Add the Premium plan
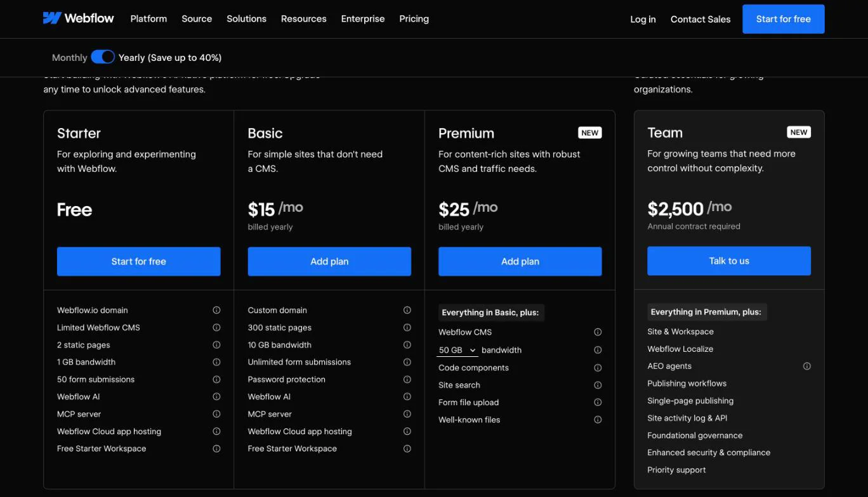Screen dimensions: 868x497 [520, 261]
